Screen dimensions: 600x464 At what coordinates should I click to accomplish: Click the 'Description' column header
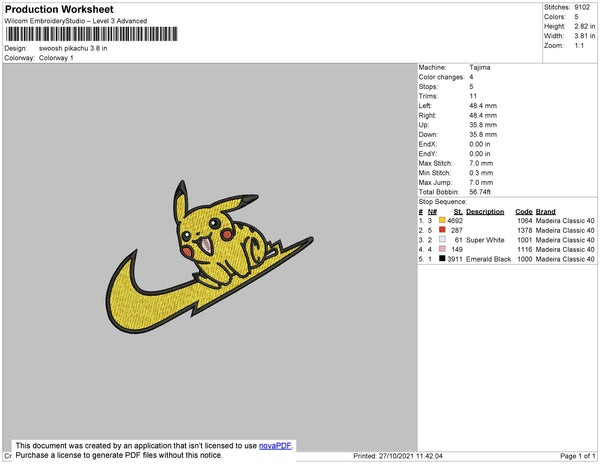tap(485, 212)
